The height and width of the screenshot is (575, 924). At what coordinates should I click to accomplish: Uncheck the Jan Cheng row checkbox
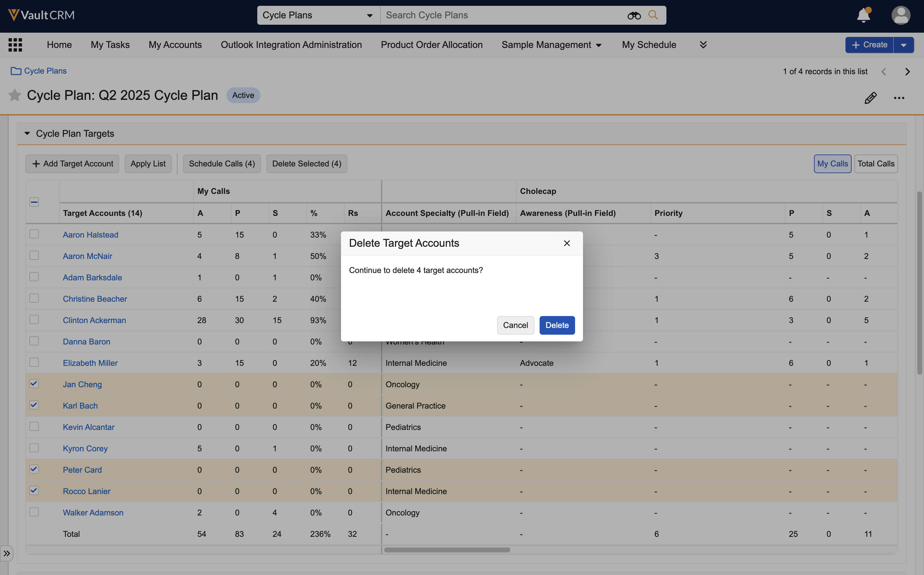[x=34, y=384]
